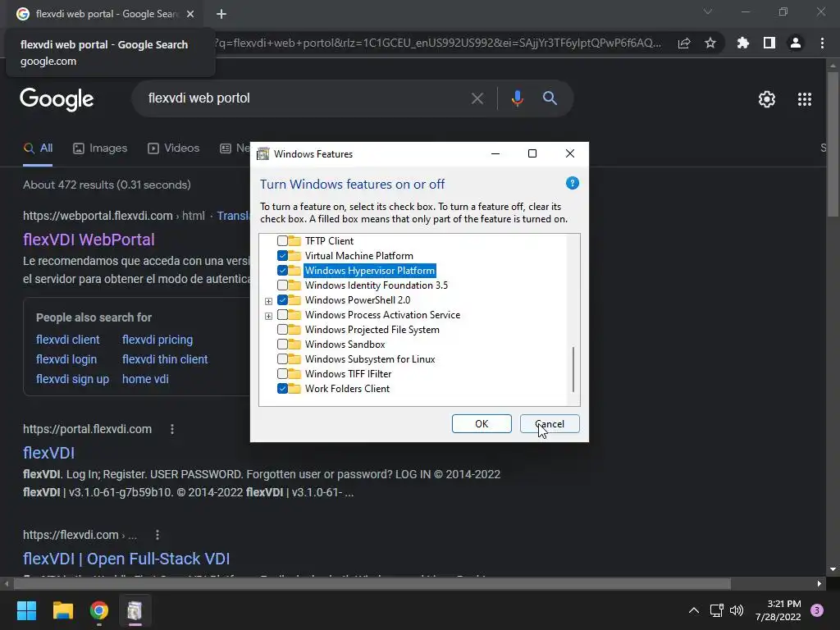Open the flexVDI WebPortal result
The image size is (840, 630).
pyautogui.click(x=89, y=240)
